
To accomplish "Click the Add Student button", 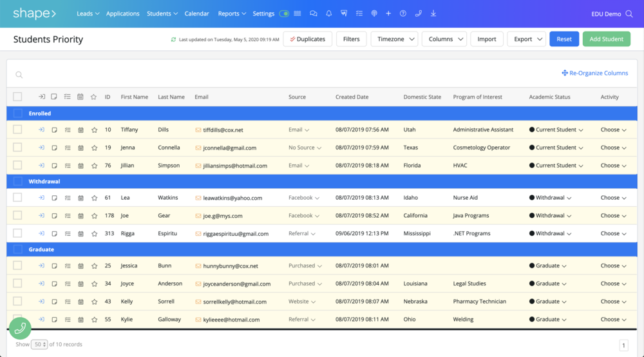I will (606, 39).
